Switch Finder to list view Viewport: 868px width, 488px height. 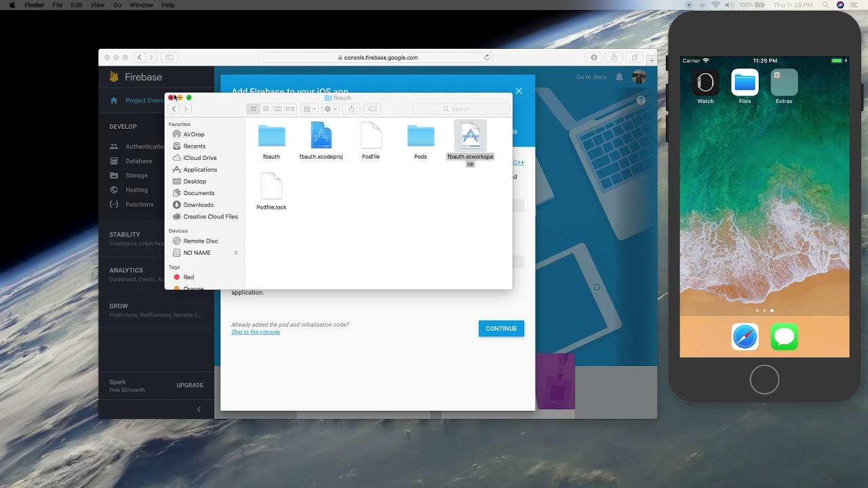[x=266, y=108]
